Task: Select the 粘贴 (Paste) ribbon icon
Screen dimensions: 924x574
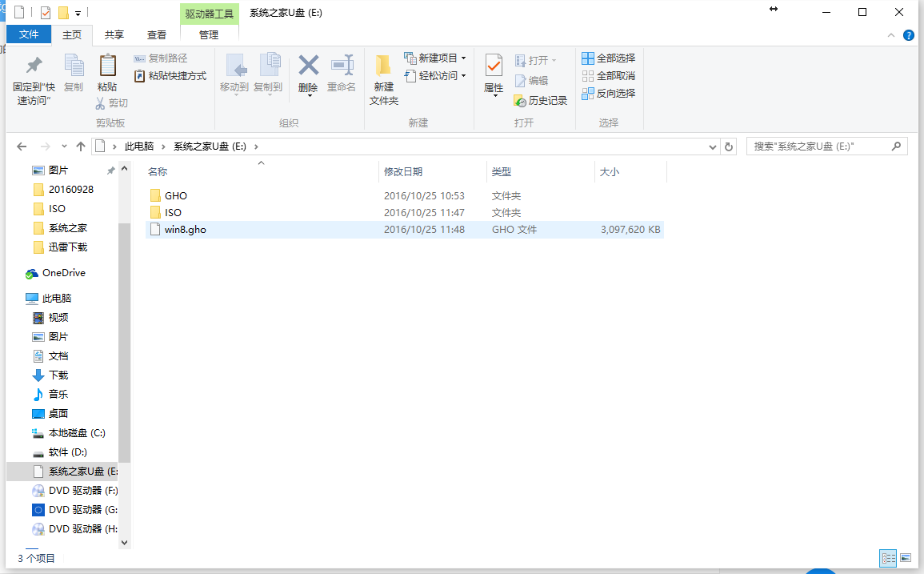Action: (x=108, y=77)
